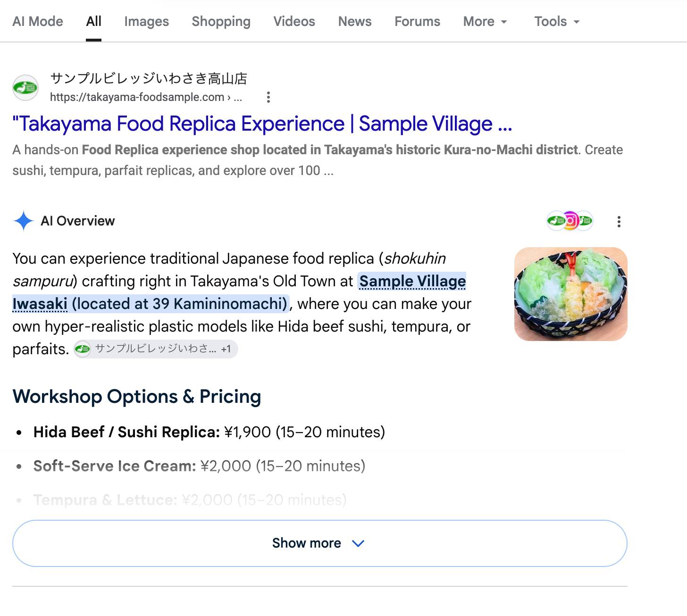Open the tempura and lettuce replica thumbnail
687x616 pixels.
click(570, 294)
